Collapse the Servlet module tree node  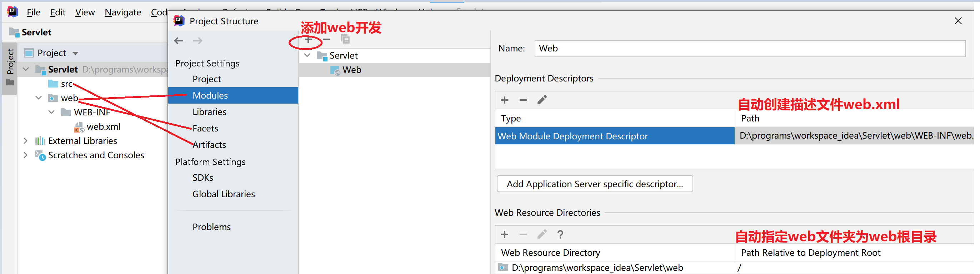[307, 56]
